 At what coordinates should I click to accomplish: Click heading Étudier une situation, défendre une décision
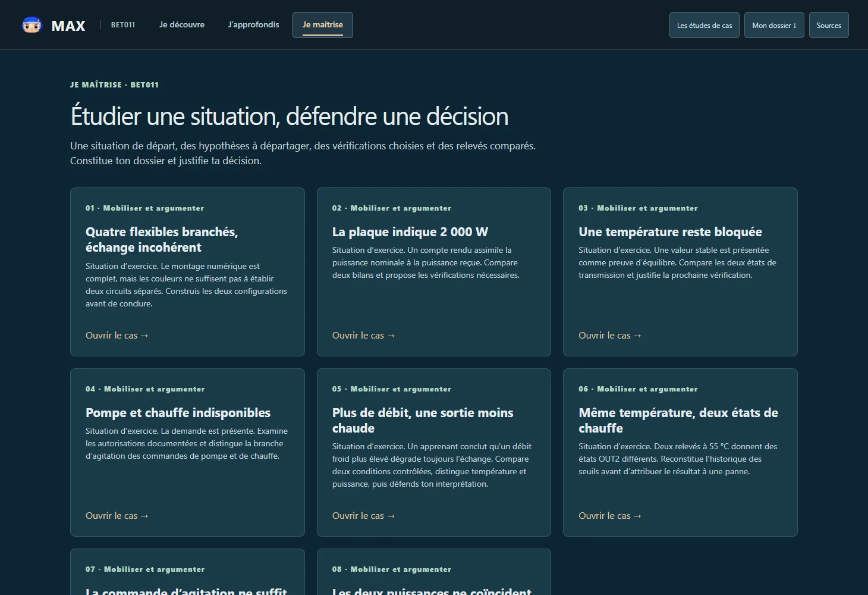pos(290,117)
